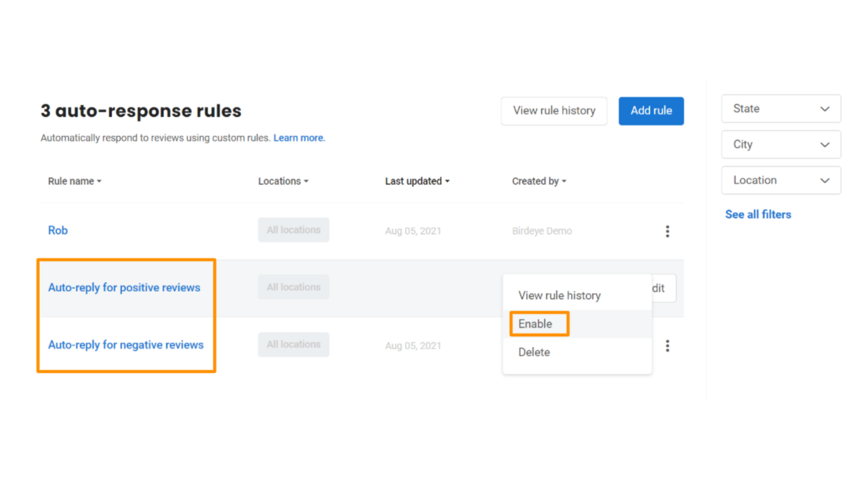Select Delete in the context menu
The width and height of the screenshot is (868, 488).
(534, 352)
